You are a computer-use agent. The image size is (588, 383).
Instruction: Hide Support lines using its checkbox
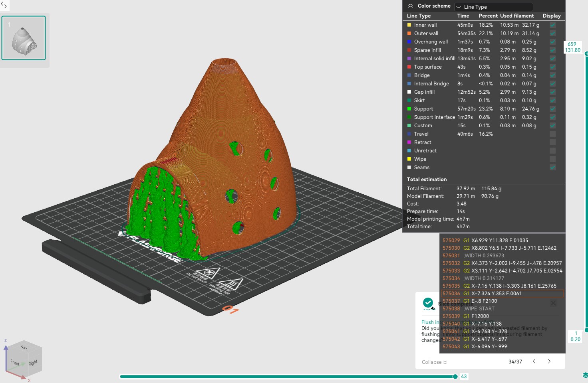[552, 109]
